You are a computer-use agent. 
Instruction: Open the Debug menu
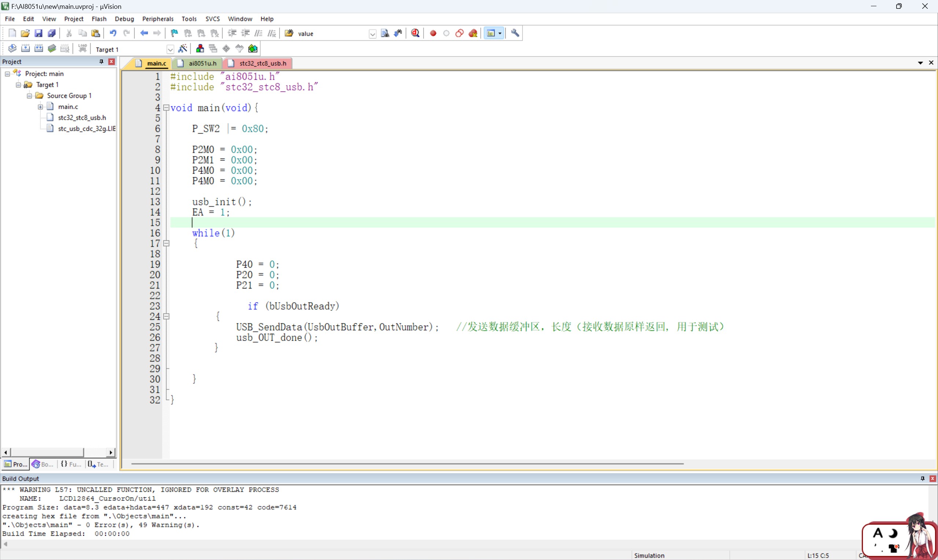pos(124,19)
